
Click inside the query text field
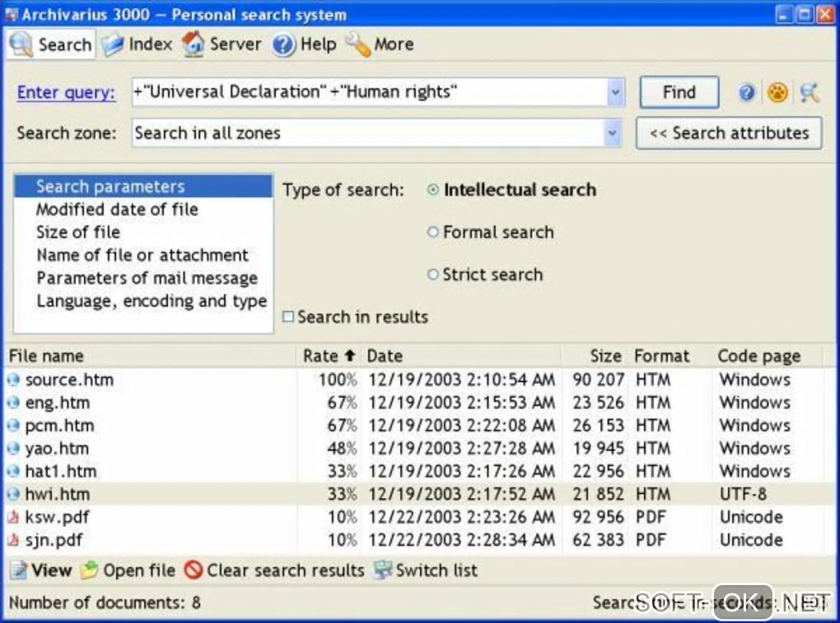(370, 92)
